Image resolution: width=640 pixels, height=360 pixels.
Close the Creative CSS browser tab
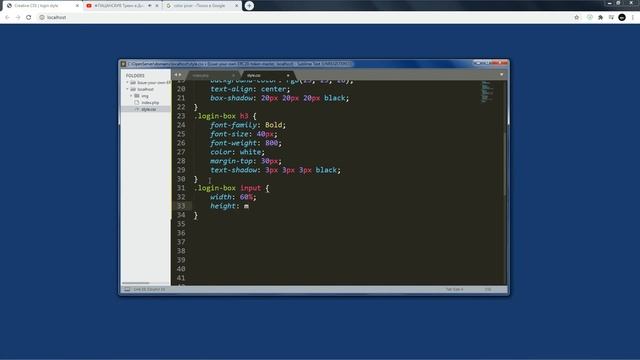click(x=77, y=6)
